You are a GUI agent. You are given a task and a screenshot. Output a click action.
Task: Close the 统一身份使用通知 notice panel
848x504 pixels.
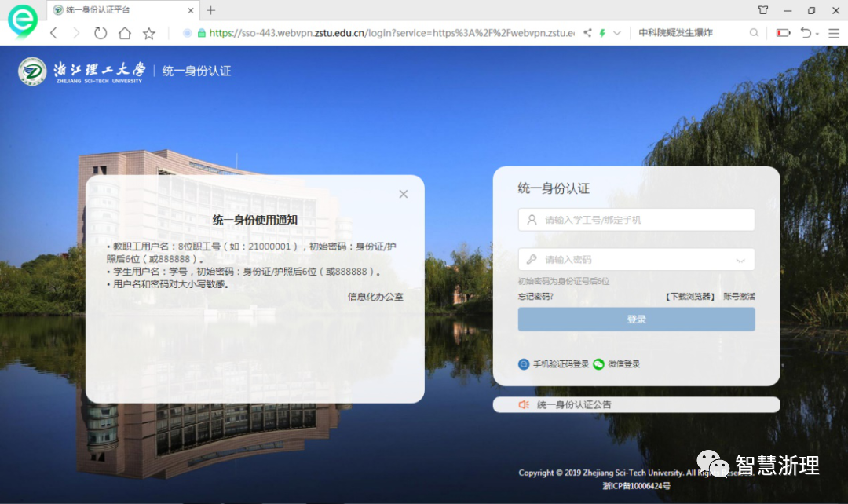[404, 194]
